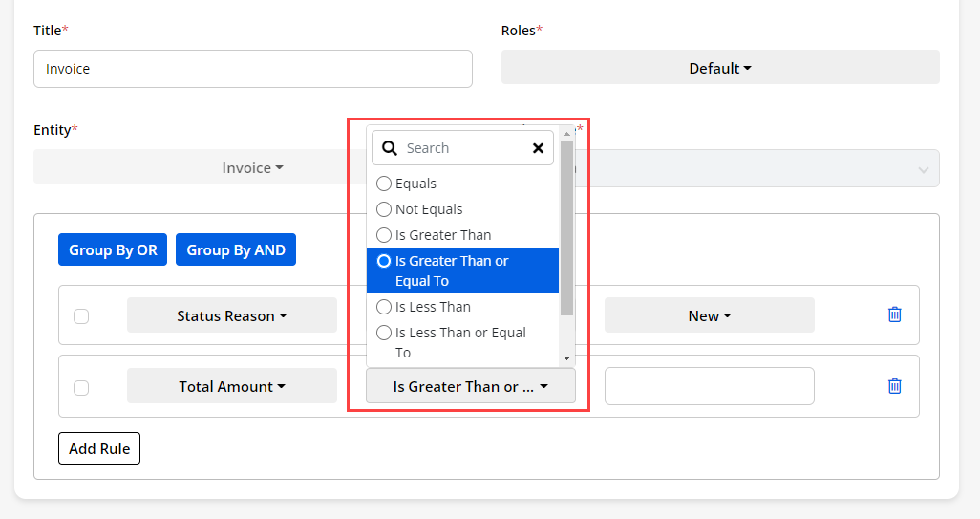Choose the Is Less Than operator
Screen dimensions: 980x519
384,307
